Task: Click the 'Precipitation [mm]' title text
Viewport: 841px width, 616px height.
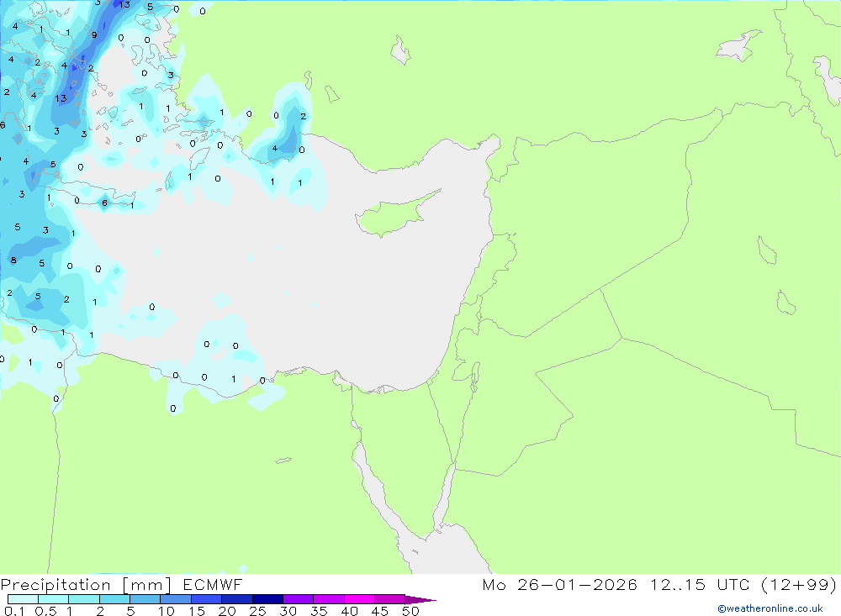Action: pos(86,585)
